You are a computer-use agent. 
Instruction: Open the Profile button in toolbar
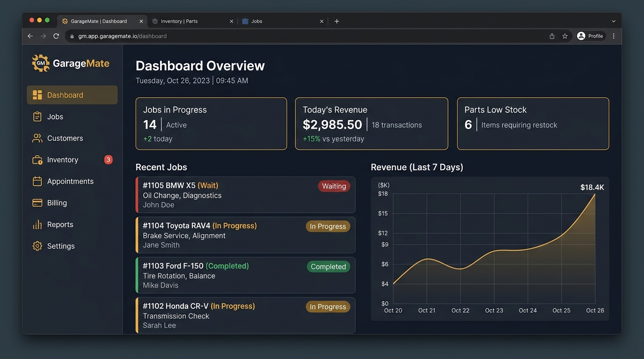coord(591,36)
